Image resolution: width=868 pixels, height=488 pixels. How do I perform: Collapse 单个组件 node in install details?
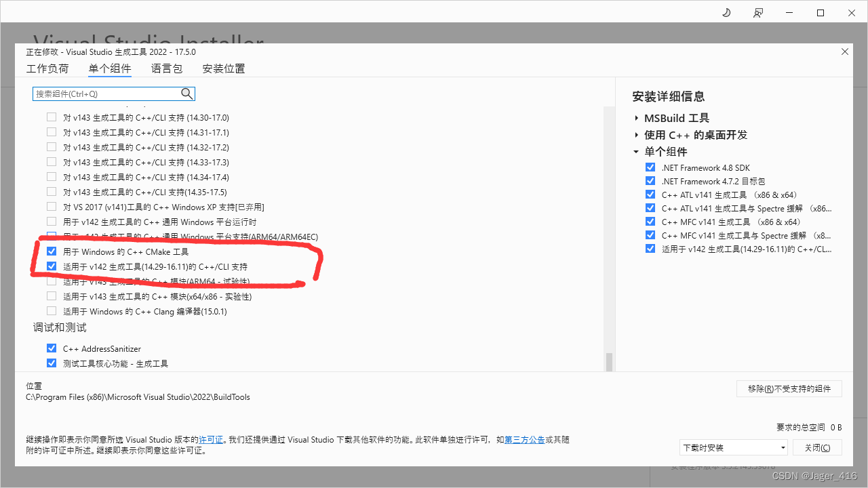(x=637, y=152)
